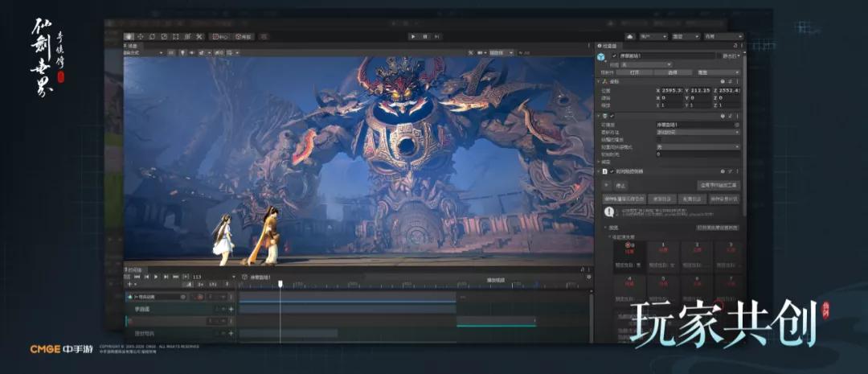
Task: Click the timeline playhead marker
Action: (x=280, y=283)
